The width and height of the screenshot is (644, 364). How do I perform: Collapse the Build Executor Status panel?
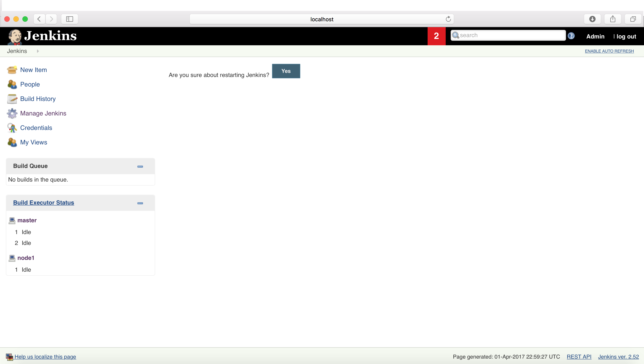[140, 202]
